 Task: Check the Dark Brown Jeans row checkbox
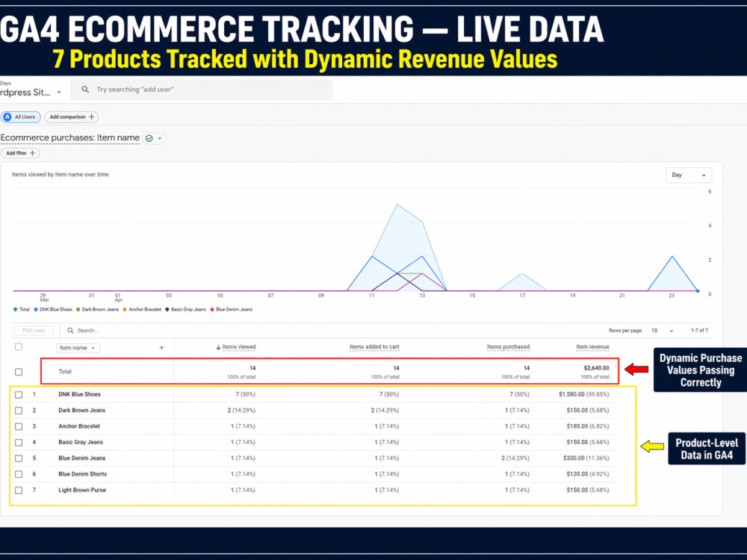pyautogui.click(x=19, y=411)
